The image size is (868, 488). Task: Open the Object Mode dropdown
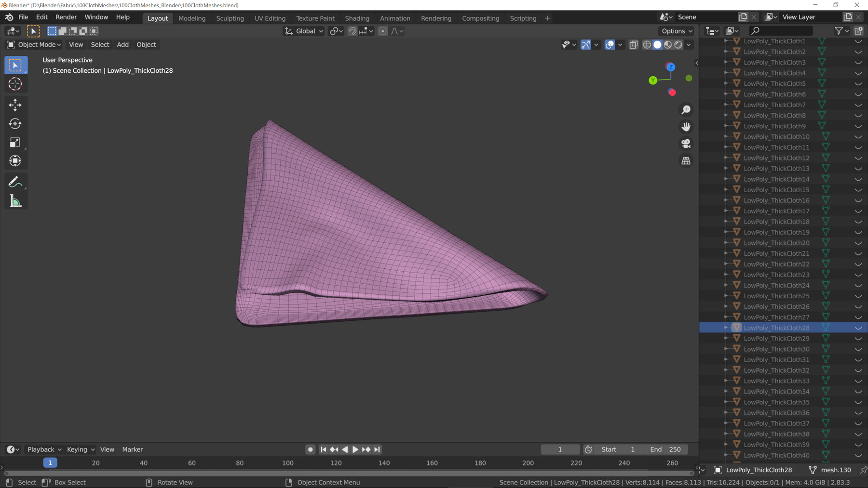coord(34,45)
